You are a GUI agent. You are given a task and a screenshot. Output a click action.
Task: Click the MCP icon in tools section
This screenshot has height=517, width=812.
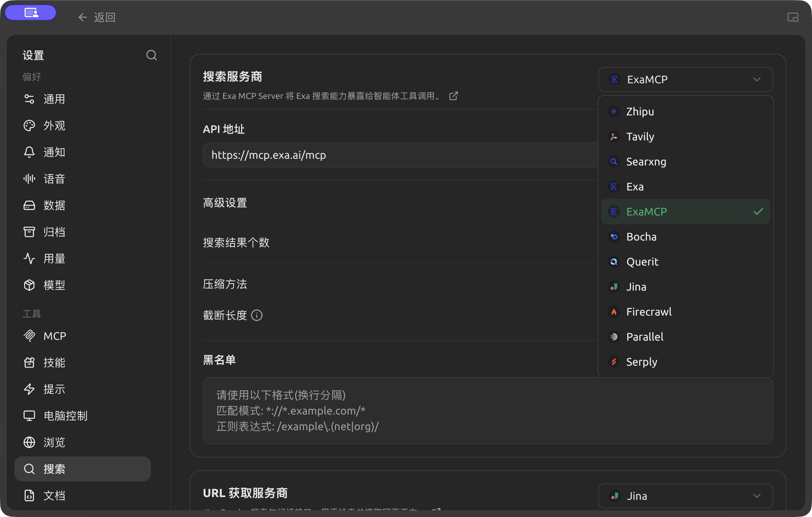click(29, 336)
